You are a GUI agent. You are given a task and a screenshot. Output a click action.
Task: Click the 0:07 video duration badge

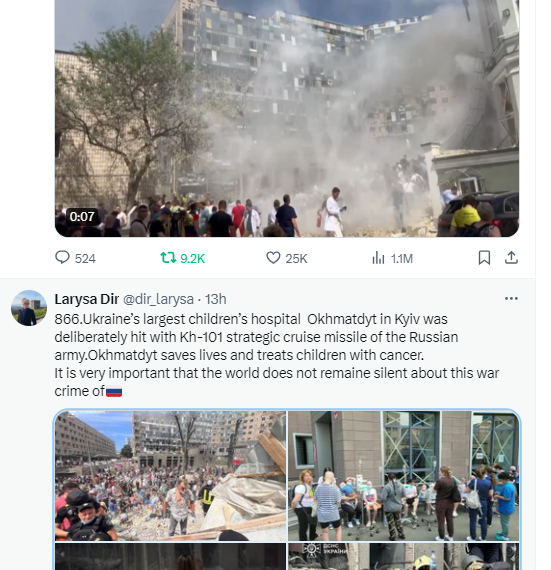(82, 217)
